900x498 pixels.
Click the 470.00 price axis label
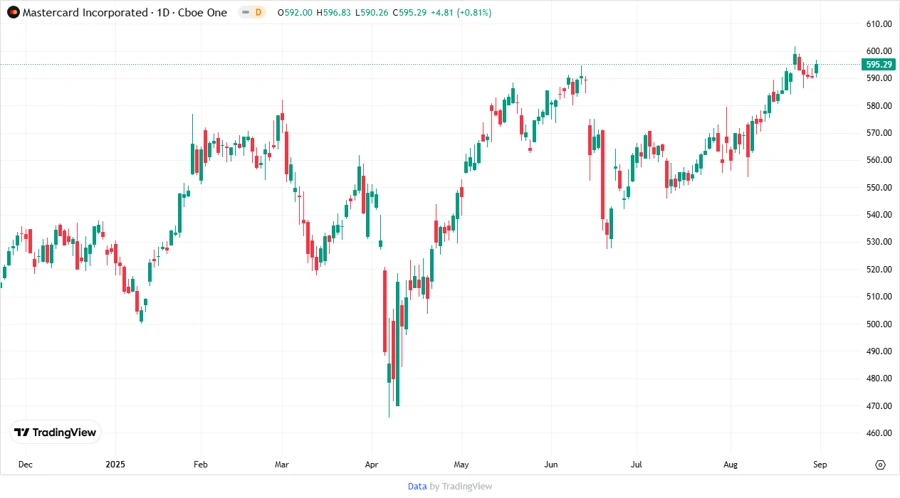(879, 406)
